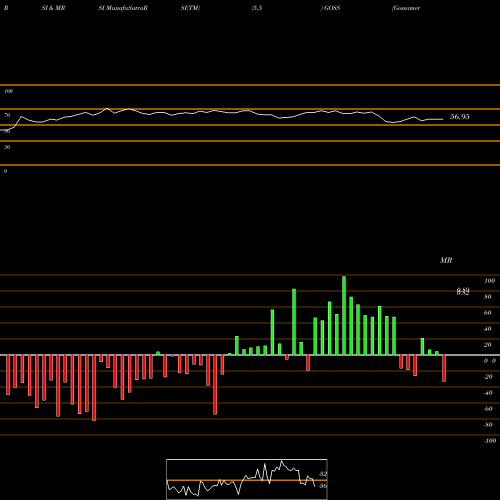Image resolution: width=500 pixels, height=500 pixels.
Task: Click the 'SI MunafaSutraR' header text
Action: 123,8
